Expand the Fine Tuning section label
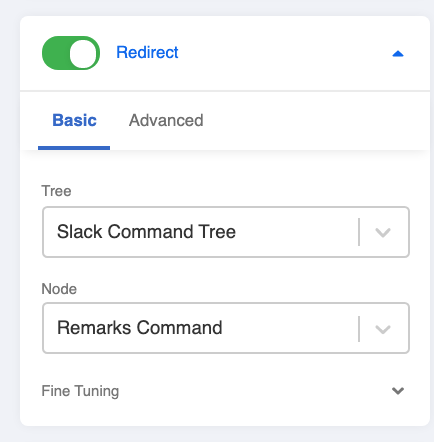This screenshot has height=442, width=434. [80, 391]
